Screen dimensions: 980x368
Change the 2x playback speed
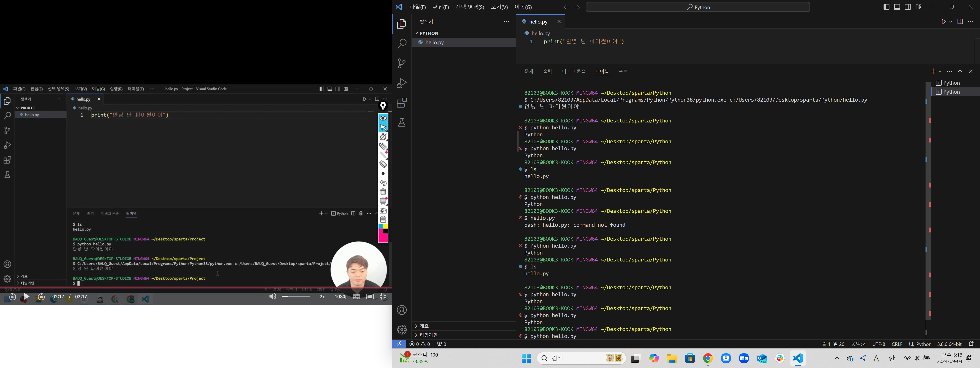tap(322, 297)
